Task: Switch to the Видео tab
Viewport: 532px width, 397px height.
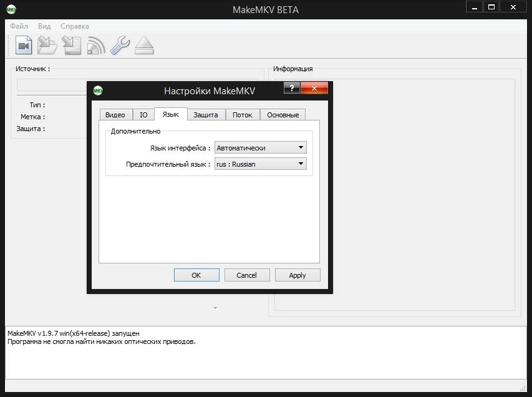Action: pyautogui.click(x=115, y=115)
